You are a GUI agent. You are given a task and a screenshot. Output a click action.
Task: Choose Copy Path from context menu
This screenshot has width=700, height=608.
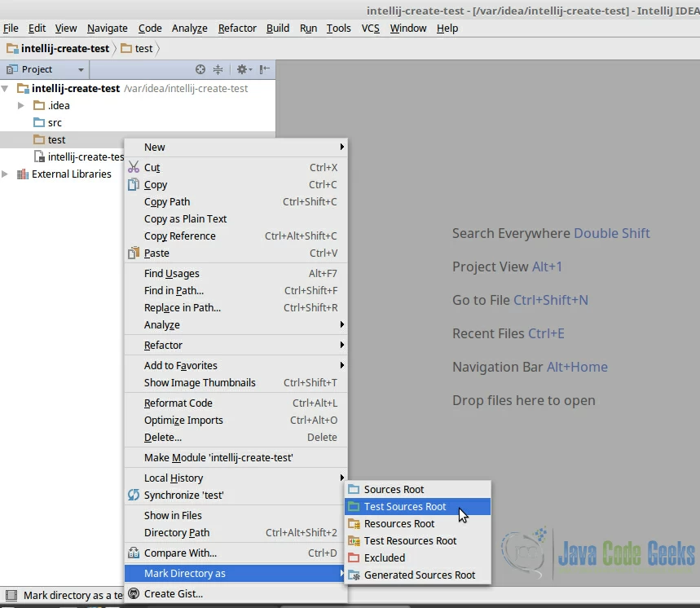tap(236, 202)
